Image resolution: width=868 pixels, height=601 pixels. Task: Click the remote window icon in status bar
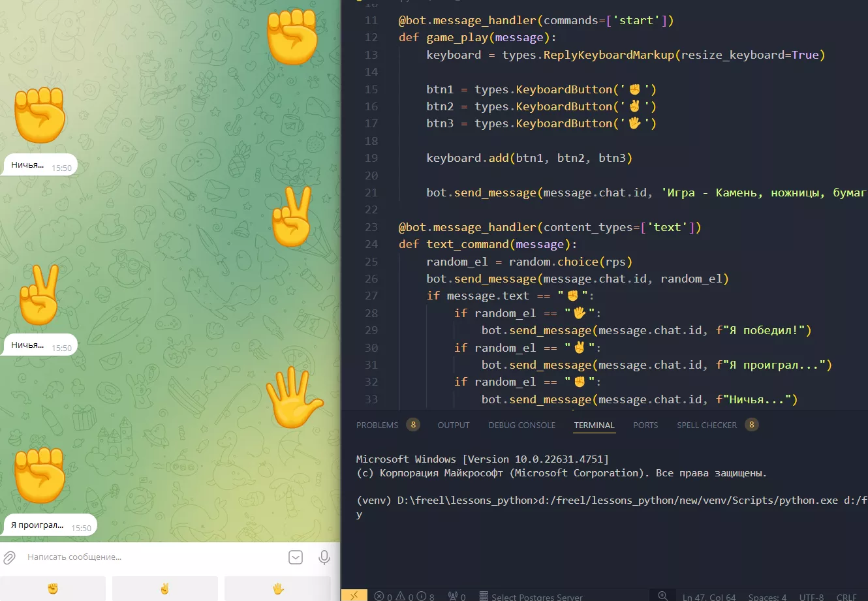(x=354, y=596)
